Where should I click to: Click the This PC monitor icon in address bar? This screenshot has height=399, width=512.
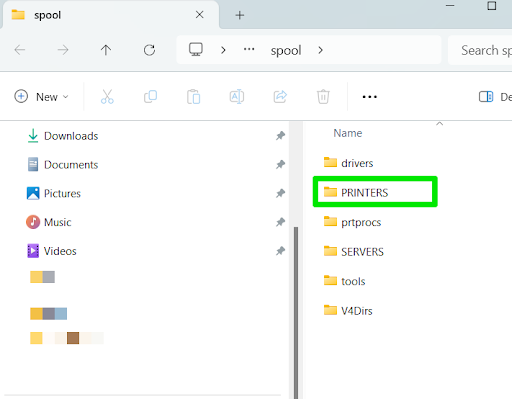coord(196,50)
